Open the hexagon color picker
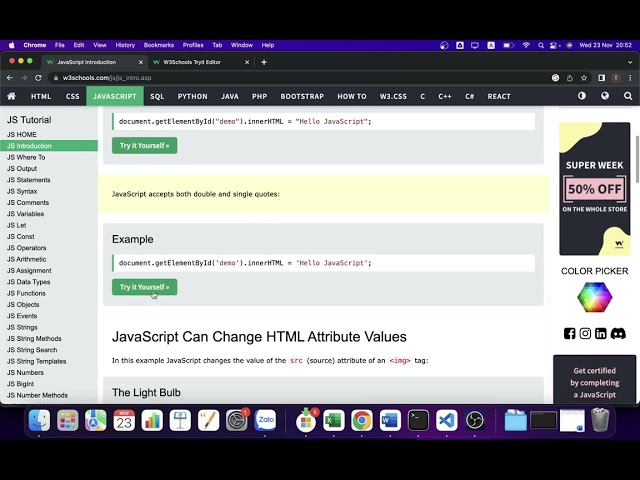 tap(595, 297)
